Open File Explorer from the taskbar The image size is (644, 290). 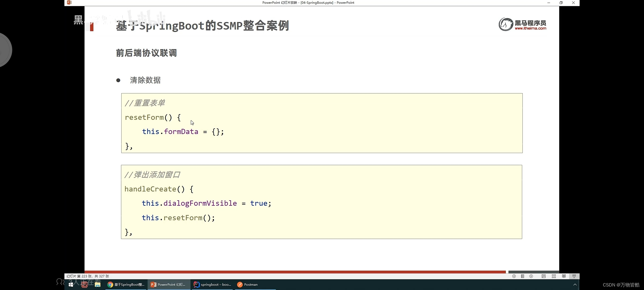pos(98,285)
